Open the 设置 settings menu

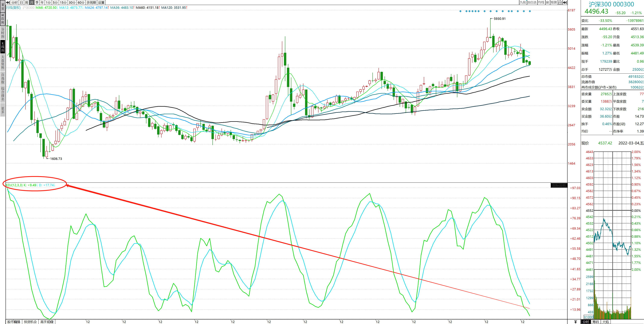[101, 3]
